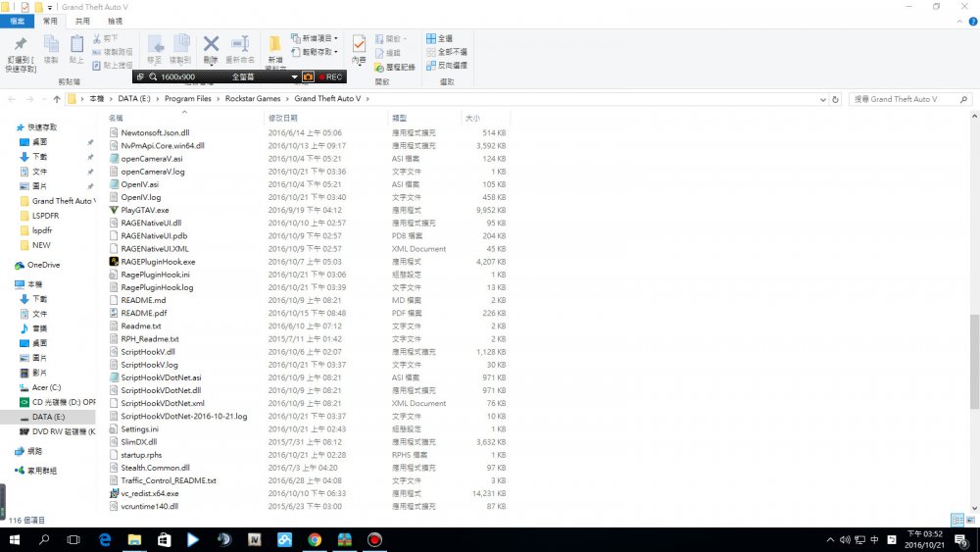Screen dimensions: 980x552
Task: Switch to the View ribbon tab
Action: coord(115,22)
